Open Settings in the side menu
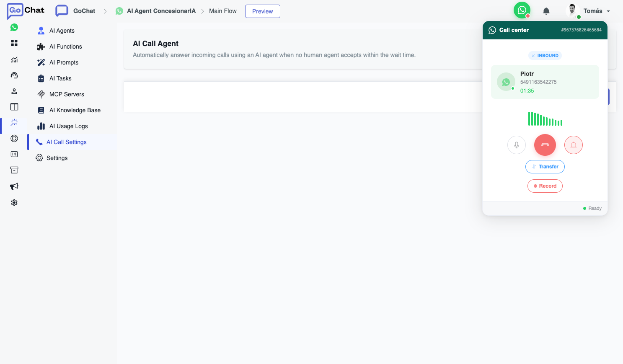Viewport: 623px width, 364px height. tap(57, 158)
